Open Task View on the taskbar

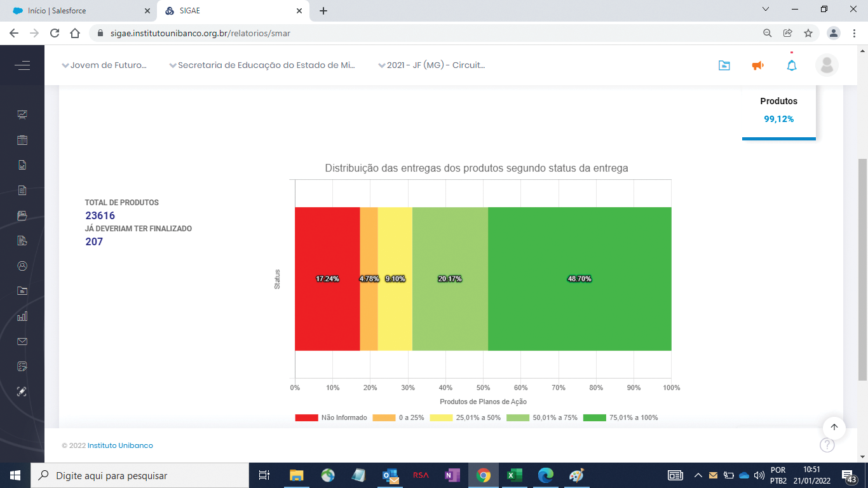265,475
